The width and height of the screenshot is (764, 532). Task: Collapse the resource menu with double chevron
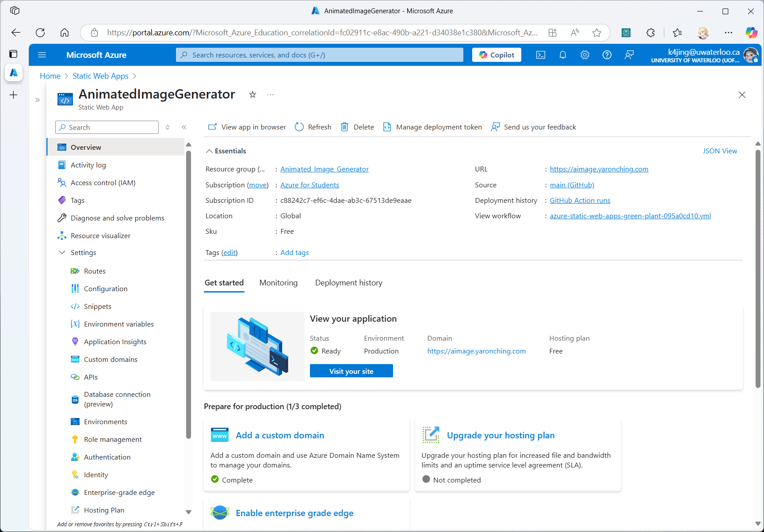coord(184,127)
